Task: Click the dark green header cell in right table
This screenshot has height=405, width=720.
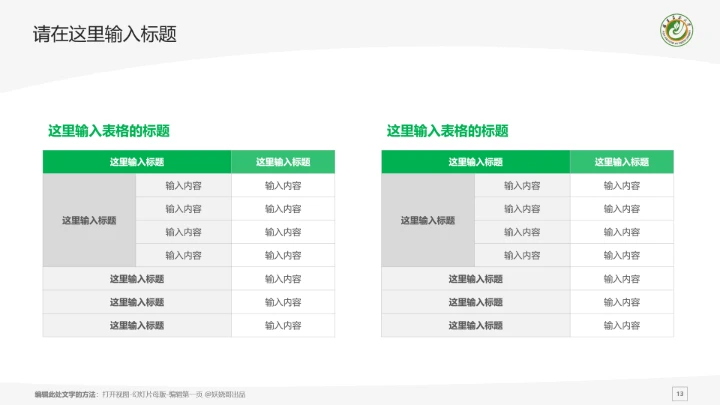Action: (x=476, y=162)
